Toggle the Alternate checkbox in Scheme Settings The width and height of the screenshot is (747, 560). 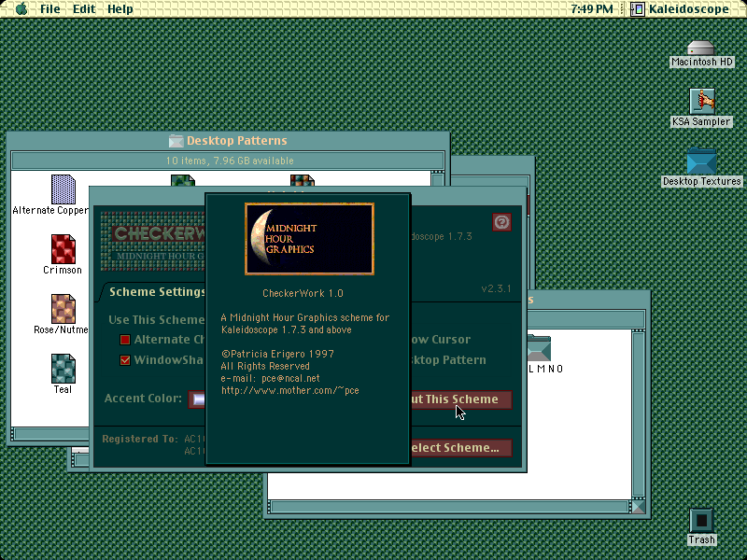pyautogui.click(x=125, y=340)
